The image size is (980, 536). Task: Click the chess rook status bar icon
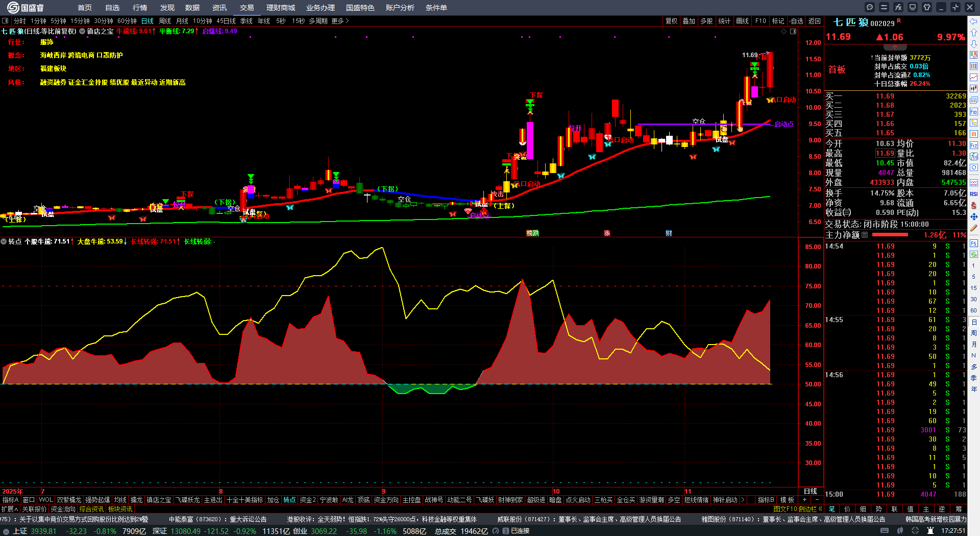(x=930, y=531)
